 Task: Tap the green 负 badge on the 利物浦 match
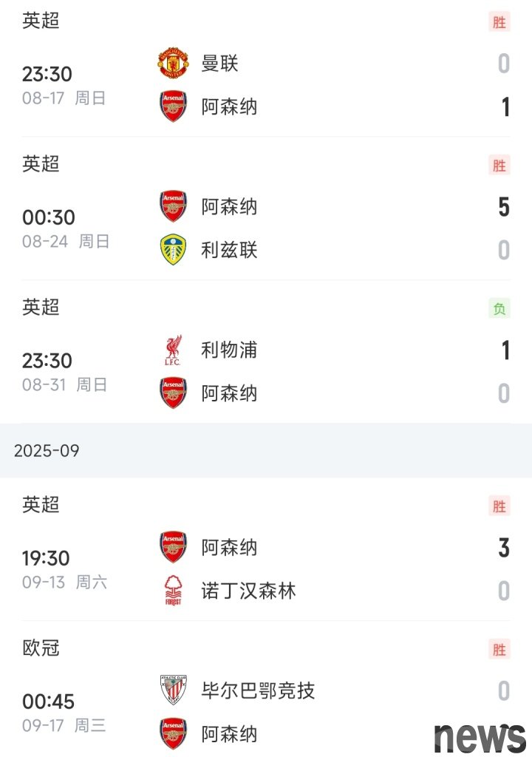click(499, 308)
